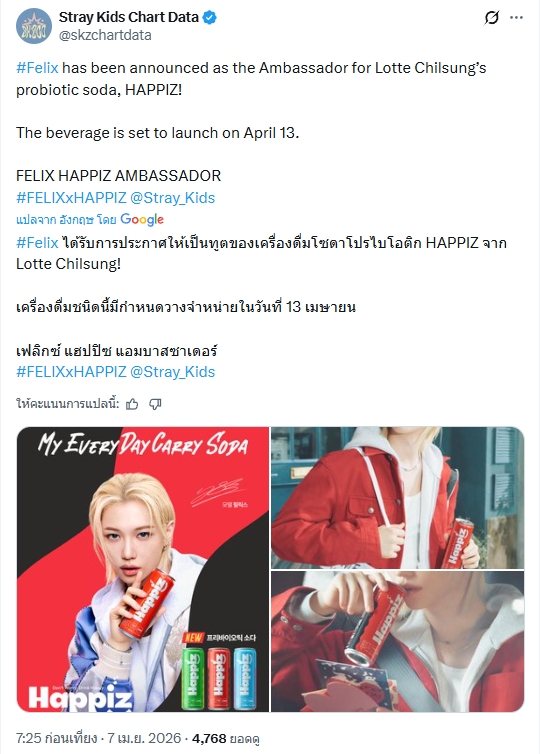Open the @Stray_Kids mention in Thai translation
540x754 pixels.
tap(173, 372)
